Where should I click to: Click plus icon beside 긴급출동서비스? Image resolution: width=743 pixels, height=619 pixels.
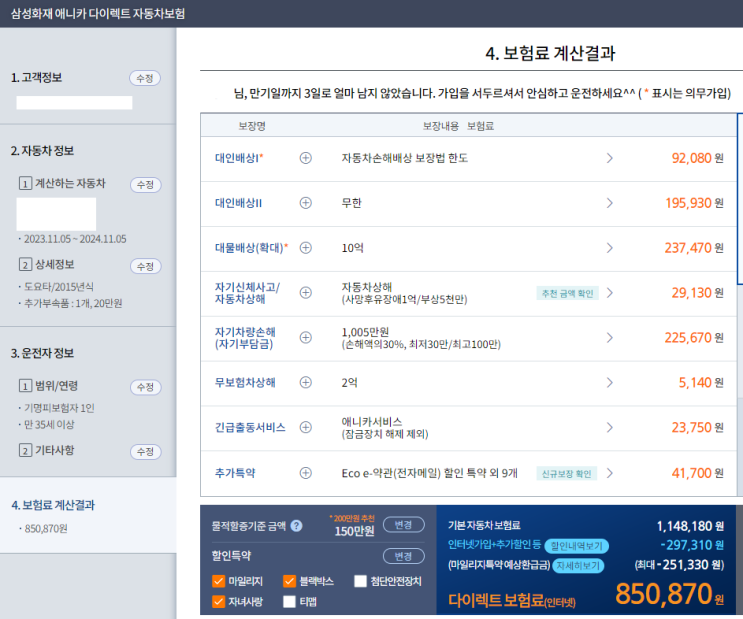point(306,427)
